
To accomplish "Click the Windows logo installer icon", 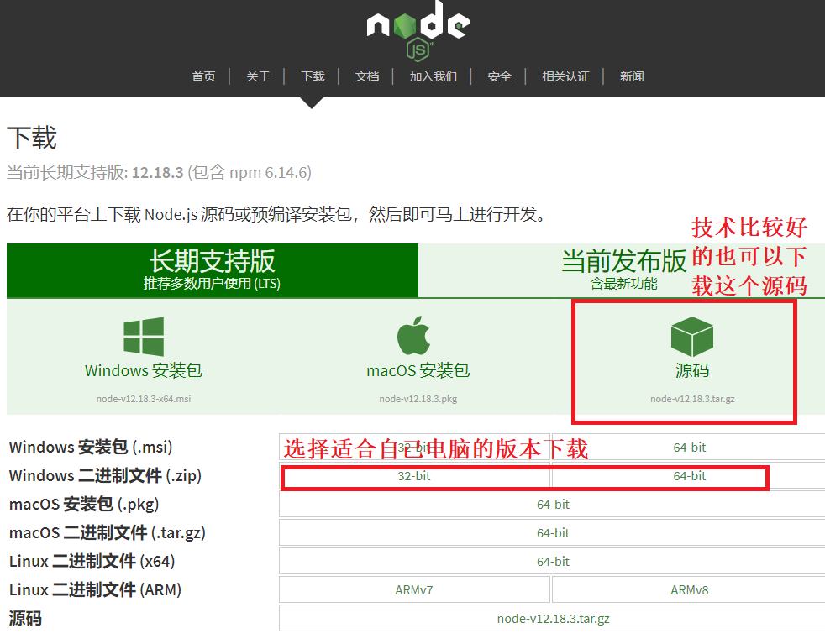I will click(x=144, y=337).
